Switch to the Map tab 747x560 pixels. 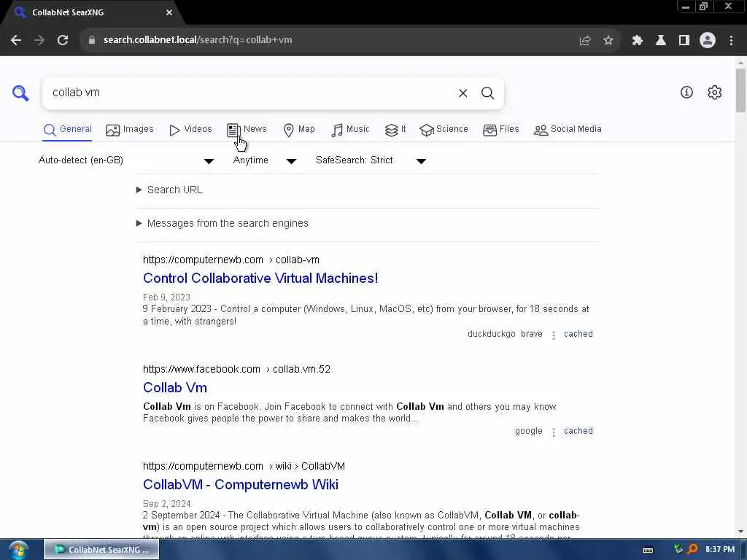[x=298, y=130]
